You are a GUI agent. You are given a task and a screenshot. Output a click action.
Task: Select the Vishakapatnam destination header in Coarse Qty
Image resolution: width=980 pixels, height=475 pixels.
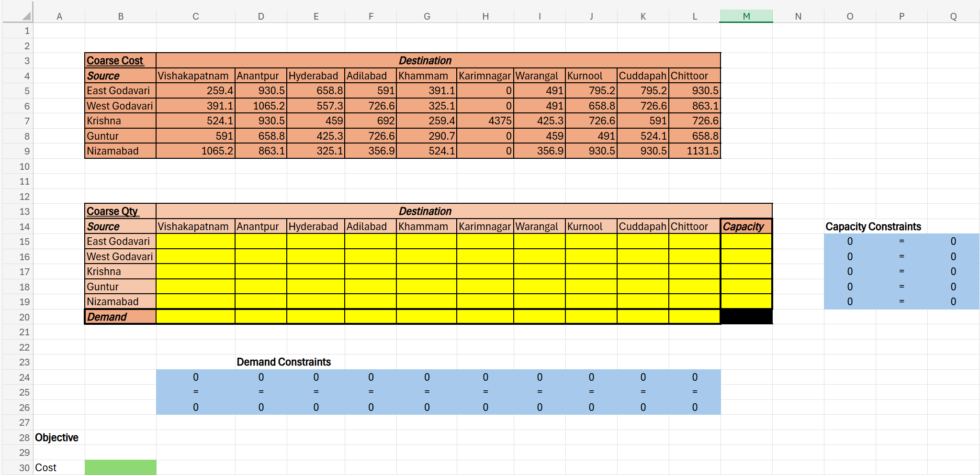tap(193, 226)
